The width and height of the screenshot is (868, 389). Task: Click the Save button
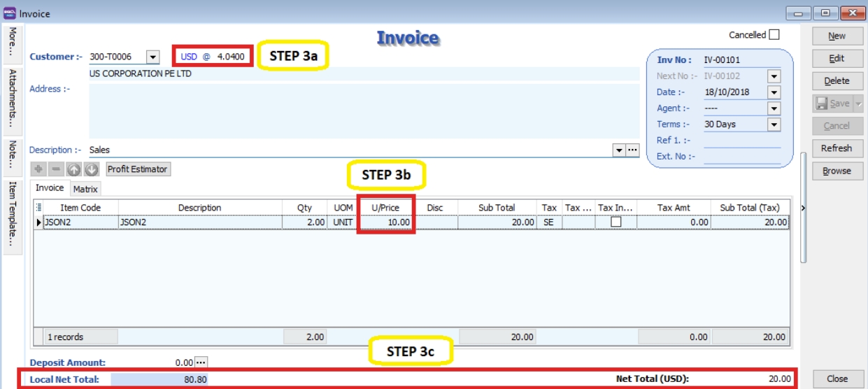(x=832, y=103)
